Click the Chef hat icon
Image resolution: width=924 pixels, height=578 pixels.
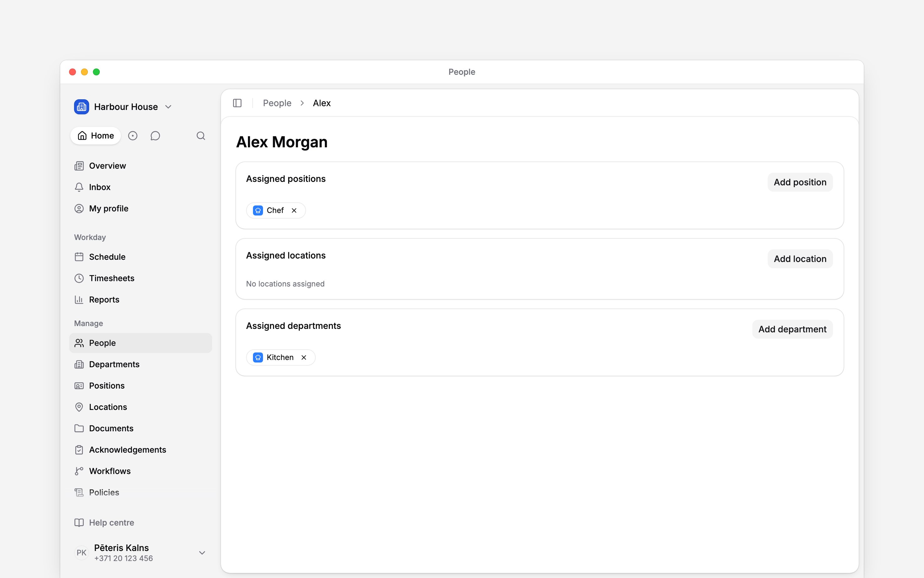(258, 211)
